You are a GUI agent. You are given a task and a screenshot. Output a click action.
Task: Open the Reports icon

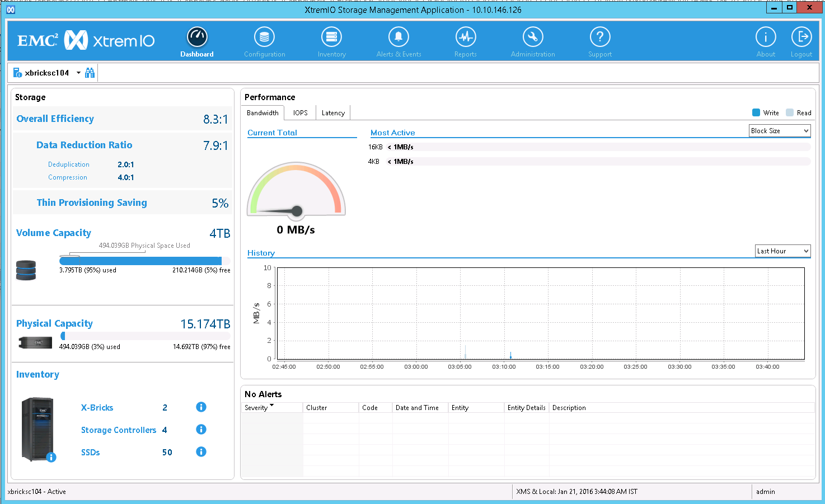pos(466,37)
